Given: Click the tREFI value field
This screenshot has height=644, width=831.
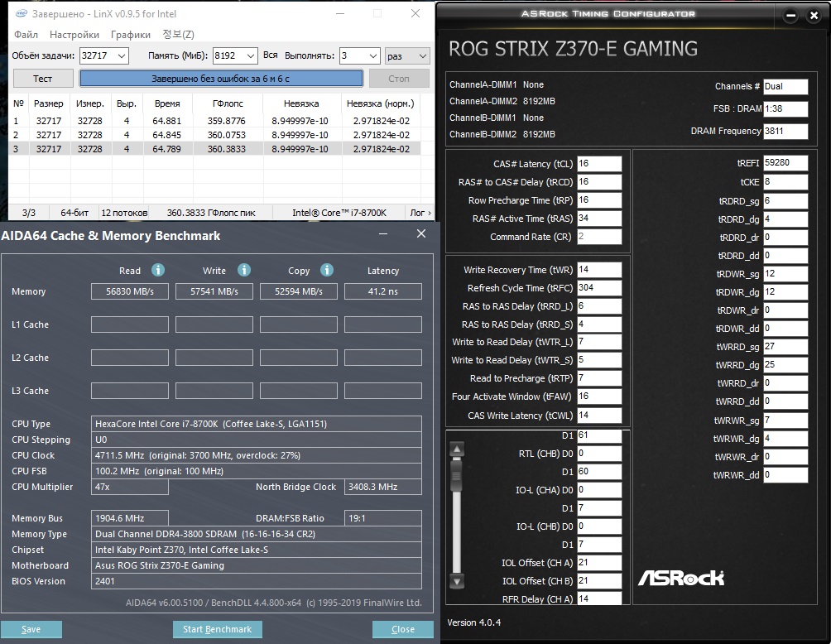Looking at the screenshot, I should tap(785, 163).
